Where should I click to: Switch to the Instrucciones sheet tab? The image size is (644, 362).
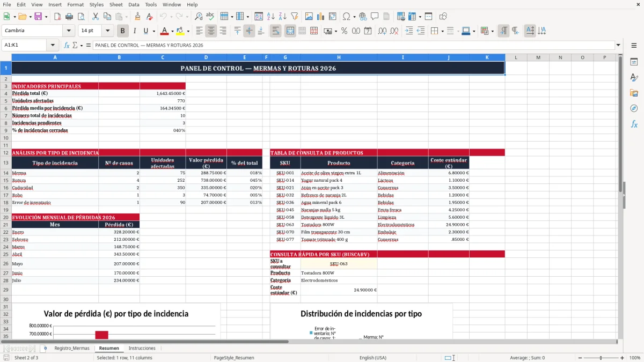coord(142,348)
